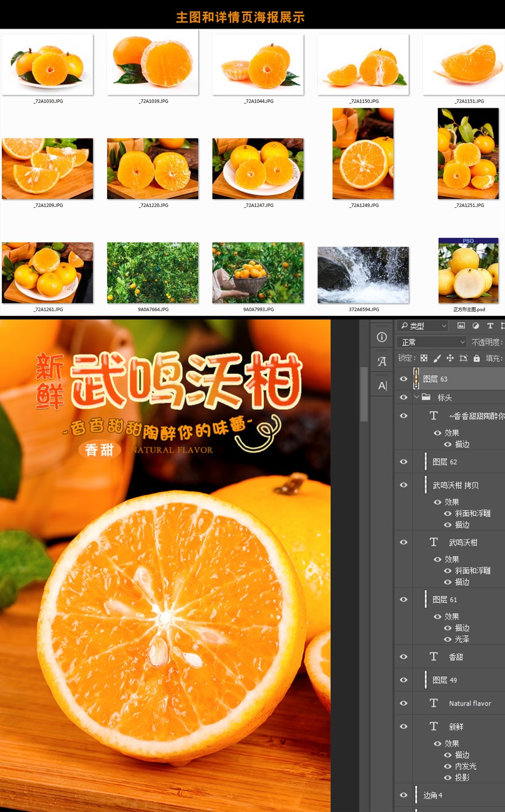Filter layers by pixel layer type
Image resolution: width=505 pixels, height=812 pixels.
(461, 325)
